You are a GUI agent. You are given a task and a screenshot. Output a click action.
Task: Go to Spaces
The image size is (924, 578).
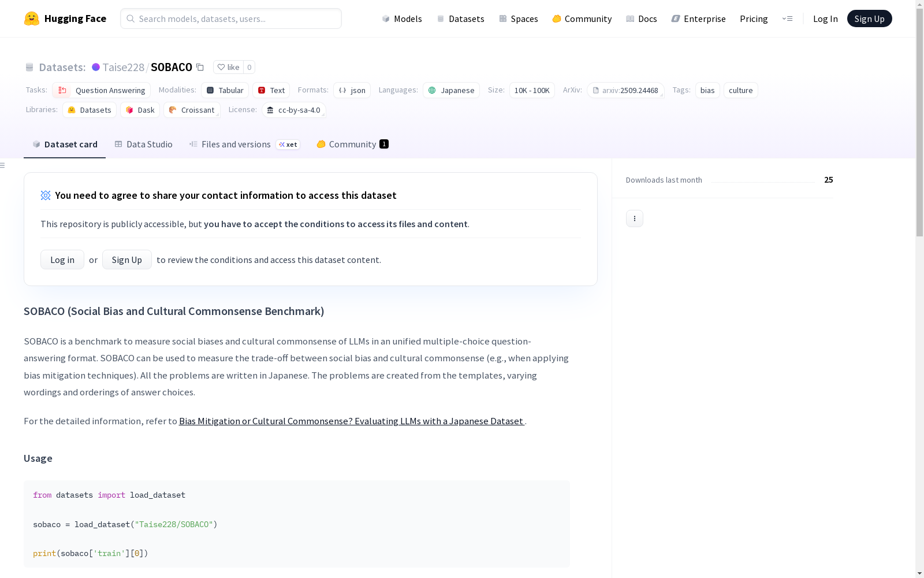pyautogui.click(x=519, y=18)
